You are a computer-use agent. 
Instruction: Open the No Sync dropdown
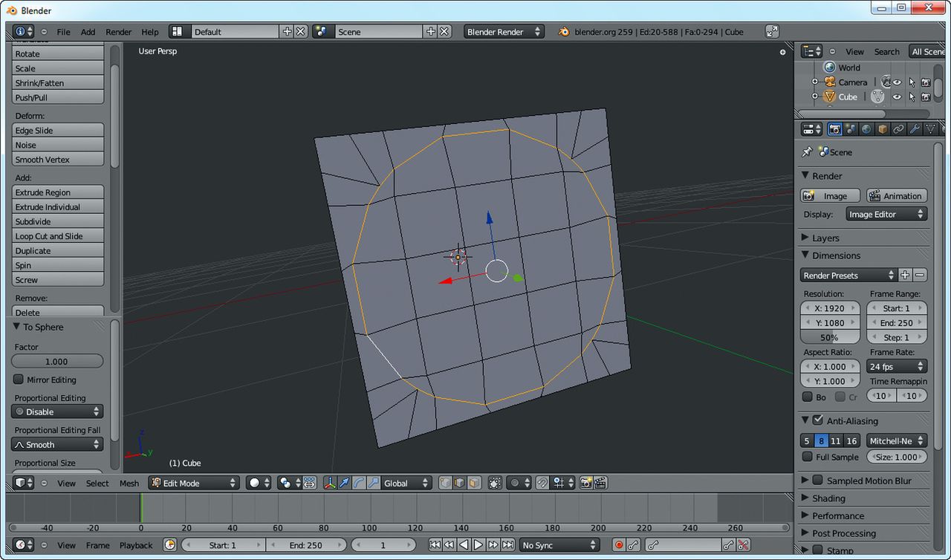(559, 545)
